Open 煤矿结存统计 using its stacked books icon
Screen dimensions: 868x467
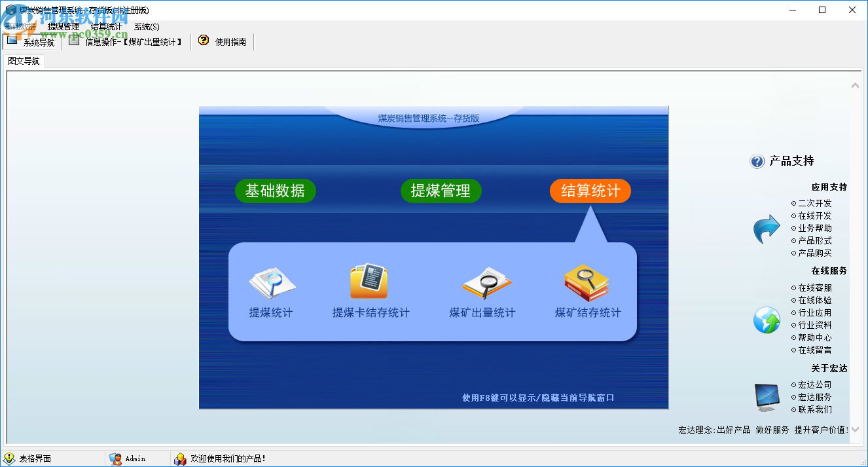pyautogui.click(x=587, y=283)
